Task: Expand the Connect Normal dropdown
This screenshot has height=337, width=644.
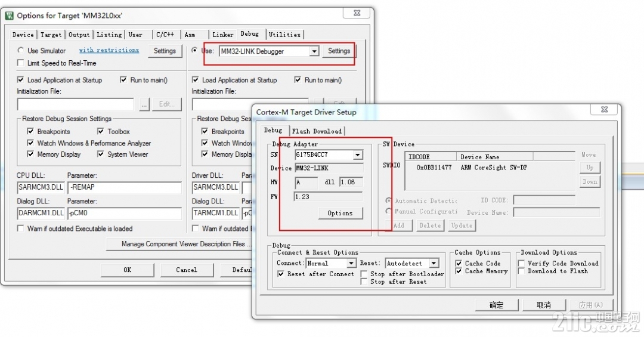Action: [x=351, y=263]
